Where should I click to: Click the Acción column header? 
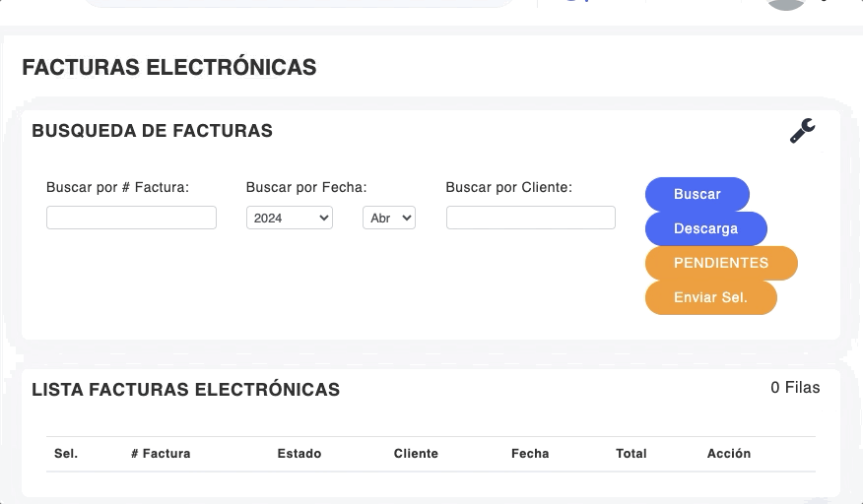[729, 454]
